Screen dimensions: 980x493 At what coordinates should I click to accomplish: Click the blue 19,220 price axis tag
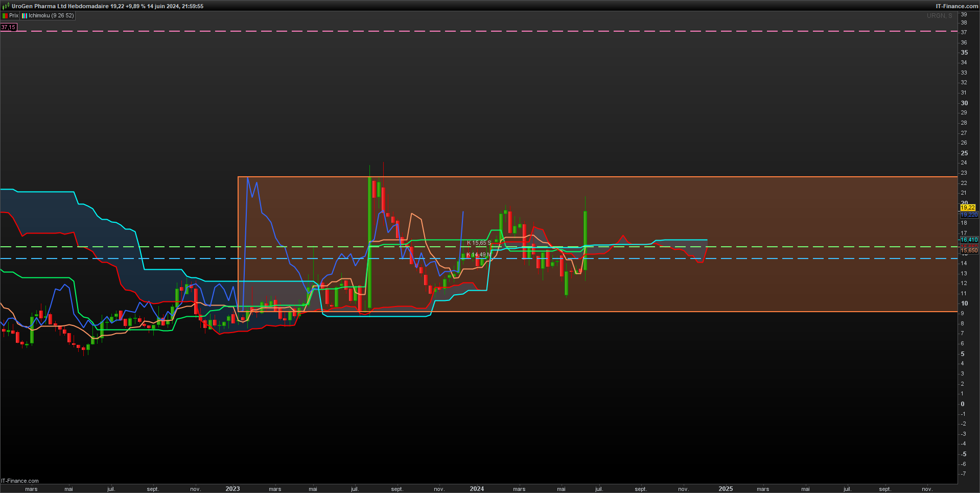pos(969,215)
